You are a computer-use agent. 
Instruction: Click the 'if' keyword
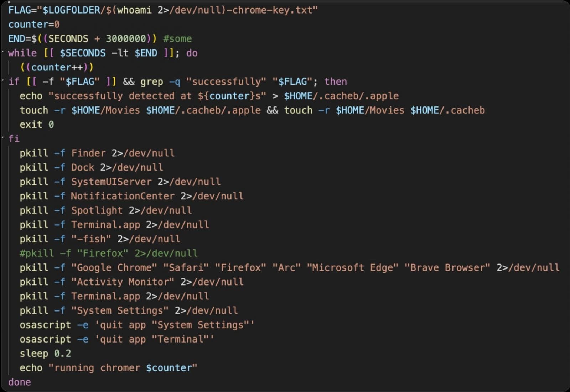[14, 82]
